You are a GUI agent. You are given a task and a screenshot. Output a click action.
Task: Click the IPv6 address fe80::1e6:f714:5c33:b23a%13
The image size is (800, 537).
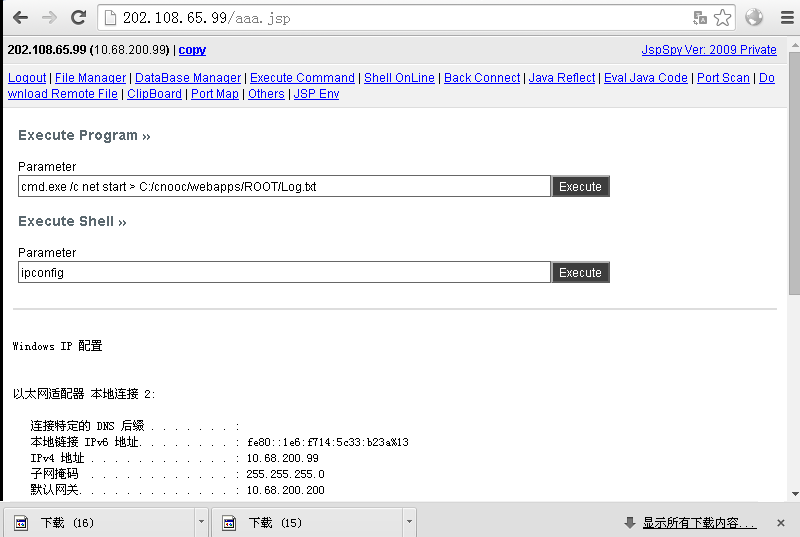(x=328, y=442)
